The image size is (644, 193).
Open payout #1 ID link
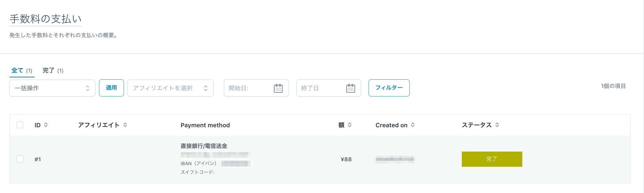(x=38, y=159)
